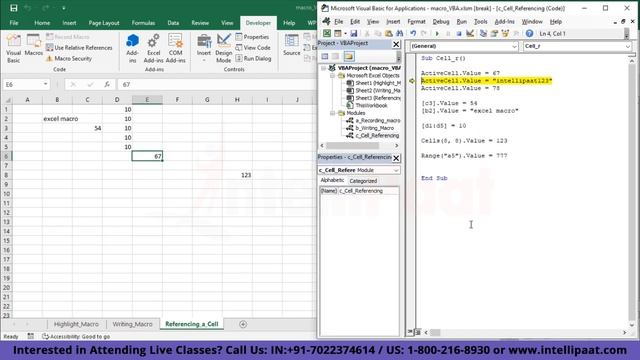
Task: Open Project Explorer icon in VBA toolbar
Action: pyautogui.click(x=483, y=33)
